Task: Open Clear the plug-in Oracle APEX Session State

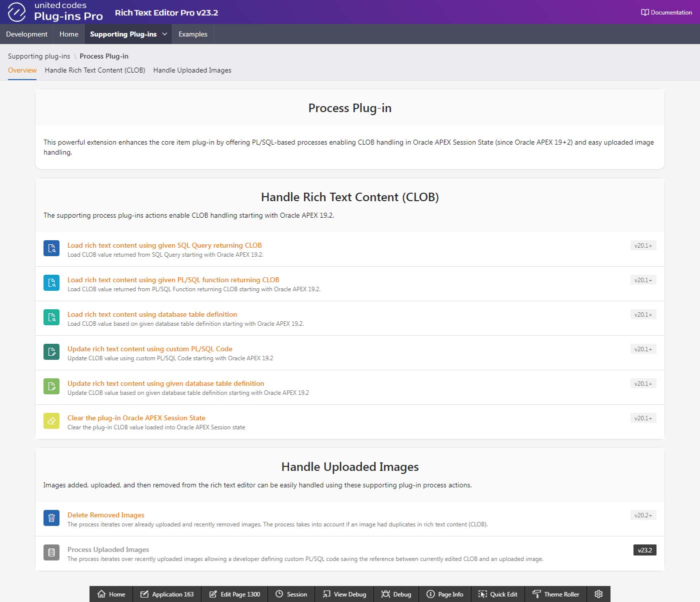Action: click(x=136, y=418)
